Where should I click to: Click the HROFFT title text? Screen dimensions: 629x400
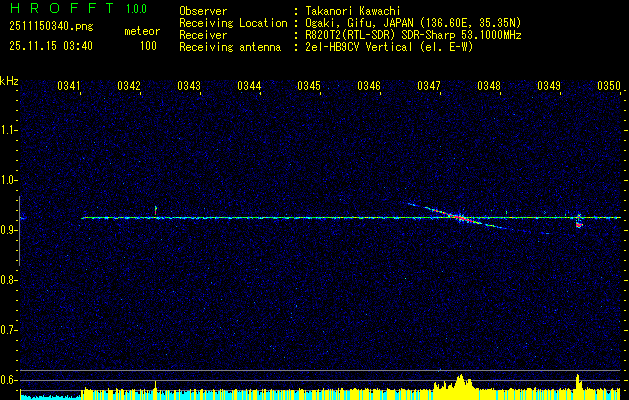(62, 8)
